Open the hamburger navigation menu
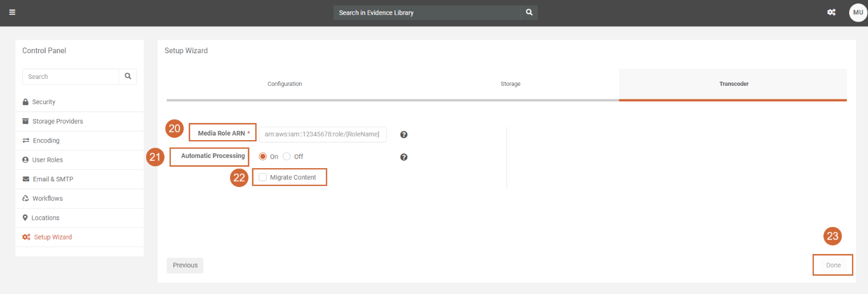 point(12,12)
